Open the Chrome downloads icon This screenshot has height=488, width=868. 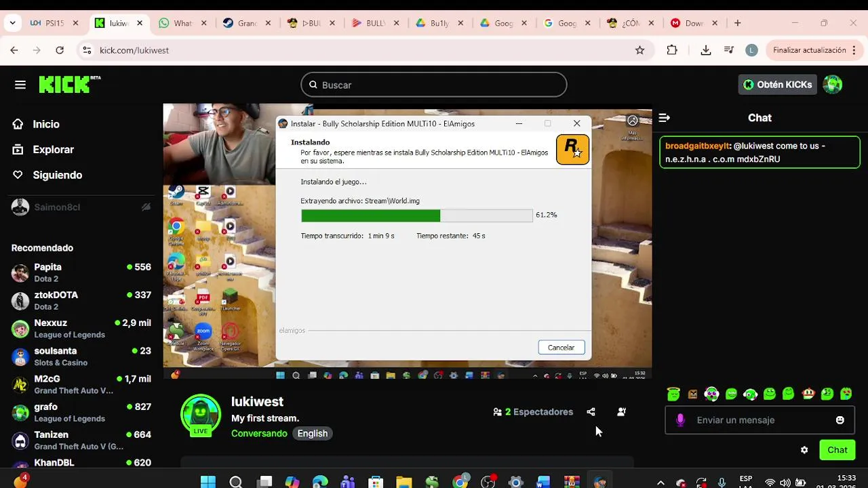[x=706, y=50]
